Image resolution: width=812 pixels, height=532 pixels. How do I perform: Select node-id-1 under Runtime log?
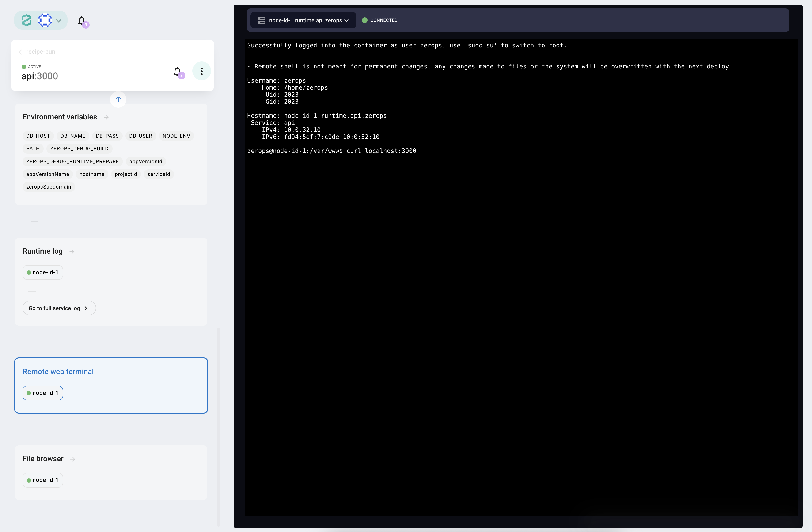click(x=43, y=272)
